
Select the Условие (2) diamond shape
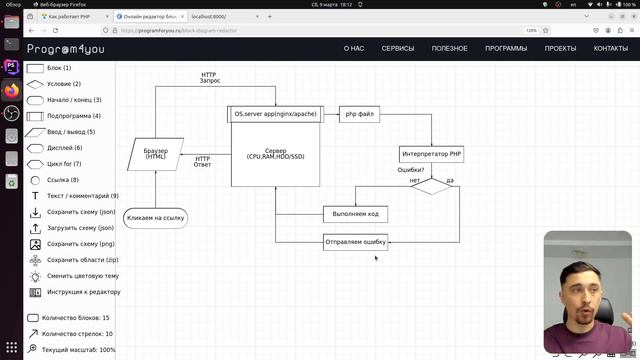coord(35,84)
